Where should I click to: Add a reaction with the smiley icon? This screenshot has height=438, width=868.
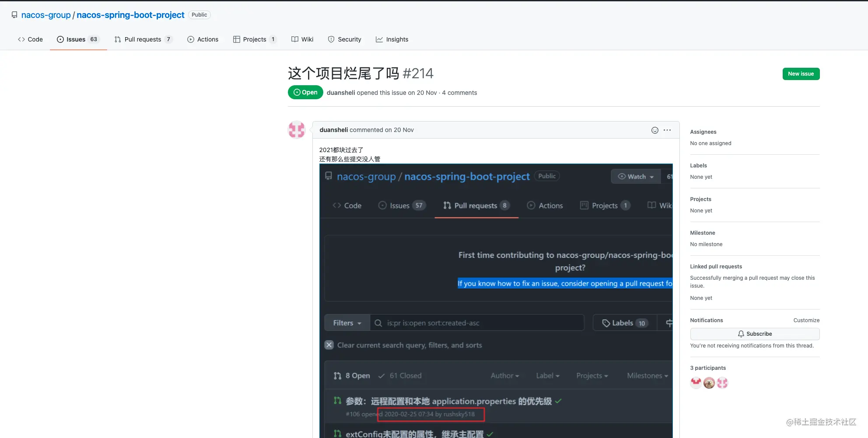pyautogui.click(x=654, y=130)
